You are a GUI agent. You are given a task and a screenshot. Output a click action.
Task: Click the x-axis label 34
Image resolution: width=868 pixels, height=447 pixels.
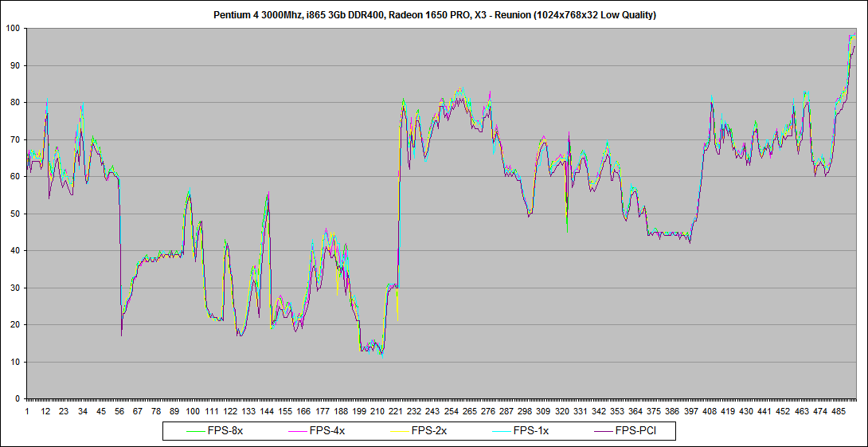pos(83,412)
